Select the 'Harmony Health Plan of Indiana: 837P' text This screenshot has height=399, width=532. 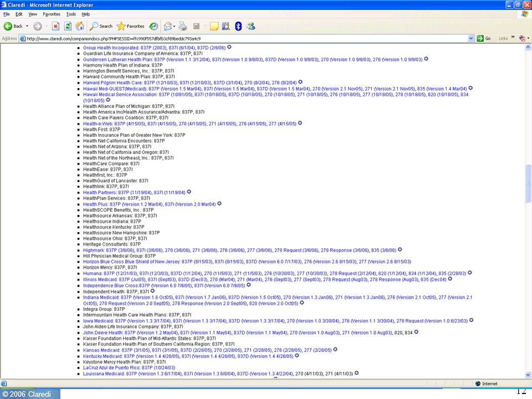pos(123,65)
